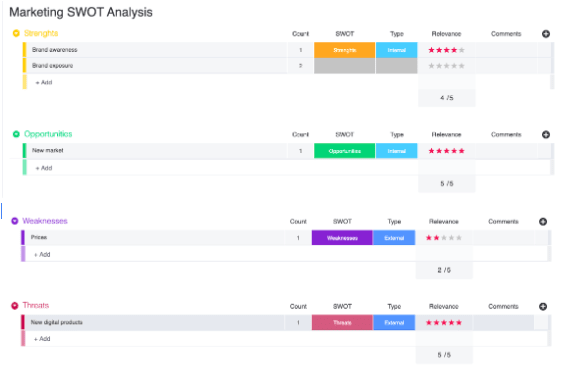This screenshot has width=561, height=369.
Task: Open the orange Strenghts SWOT status cell
Action: point(345,50)
